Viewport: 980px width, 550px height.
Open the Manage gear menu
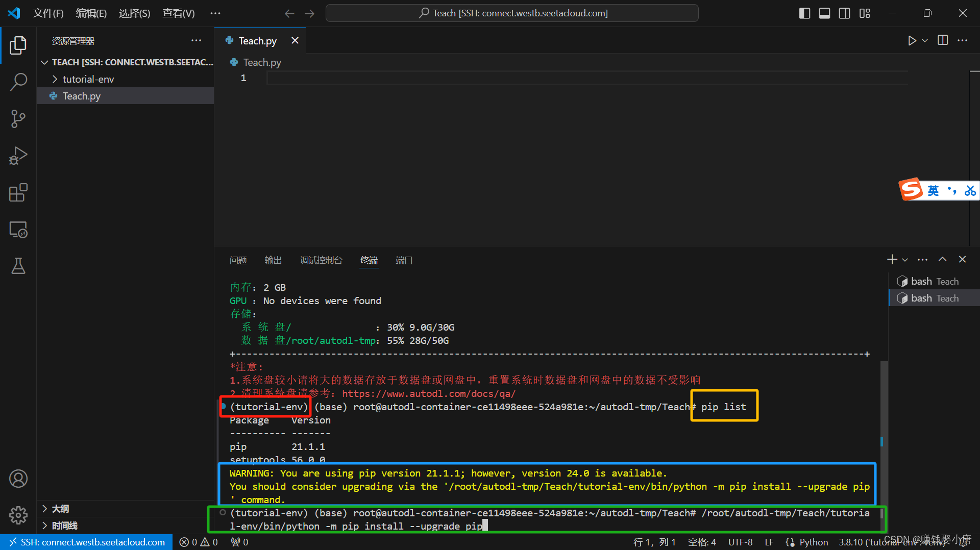pyautogui.click(x=18, y=515)
